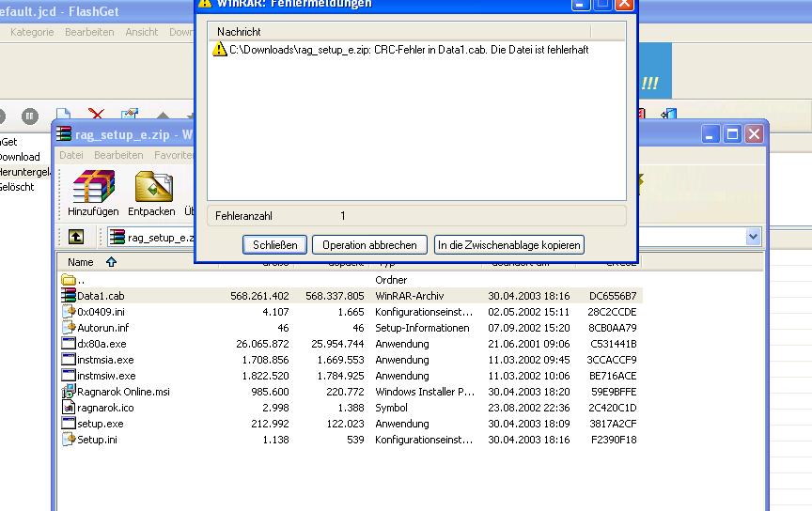Screen dimensions: 812x511
Task: Click the Schließen button in error dialog
Action: point(274,245)
